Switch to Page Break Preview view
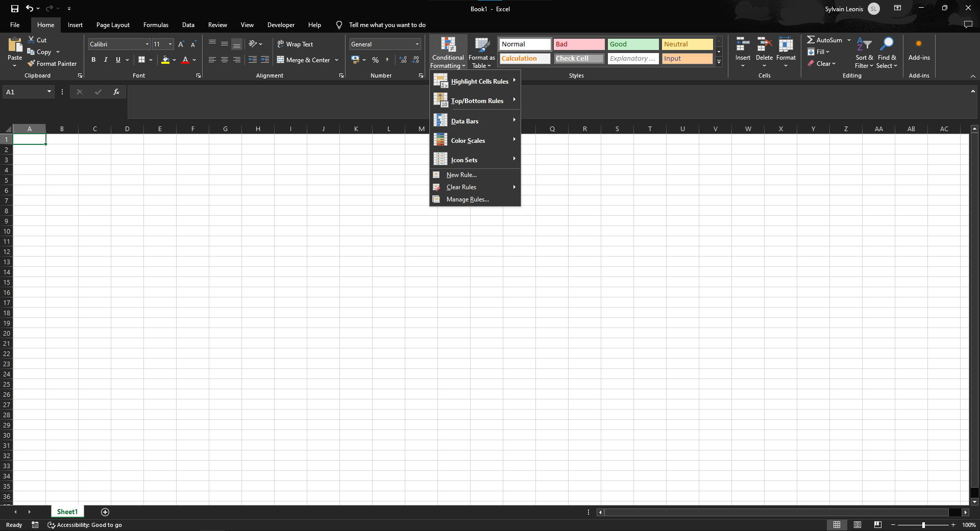980x531 pixels. (877, 525)
